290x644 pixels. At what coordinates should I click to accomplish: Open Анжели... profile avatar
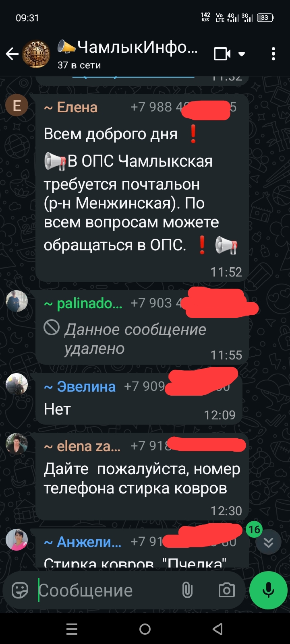pos(17,540)
